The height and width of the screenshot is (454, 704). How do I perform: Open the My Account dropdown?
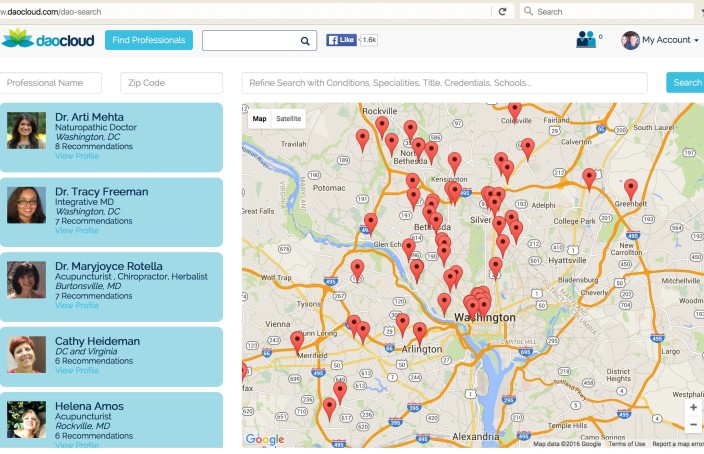(x=670, y=40)
